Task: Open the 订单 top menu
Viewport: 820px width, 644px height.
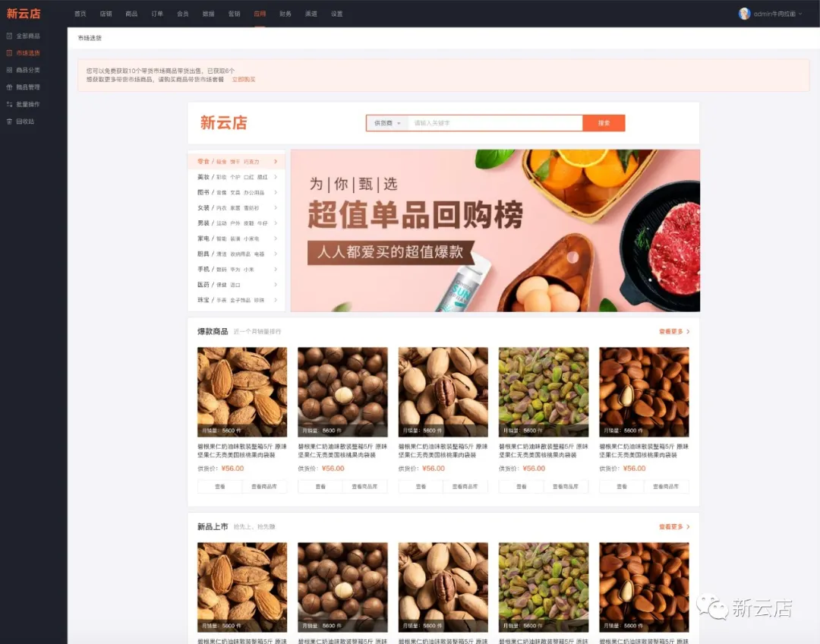Action: click(157, 14)
